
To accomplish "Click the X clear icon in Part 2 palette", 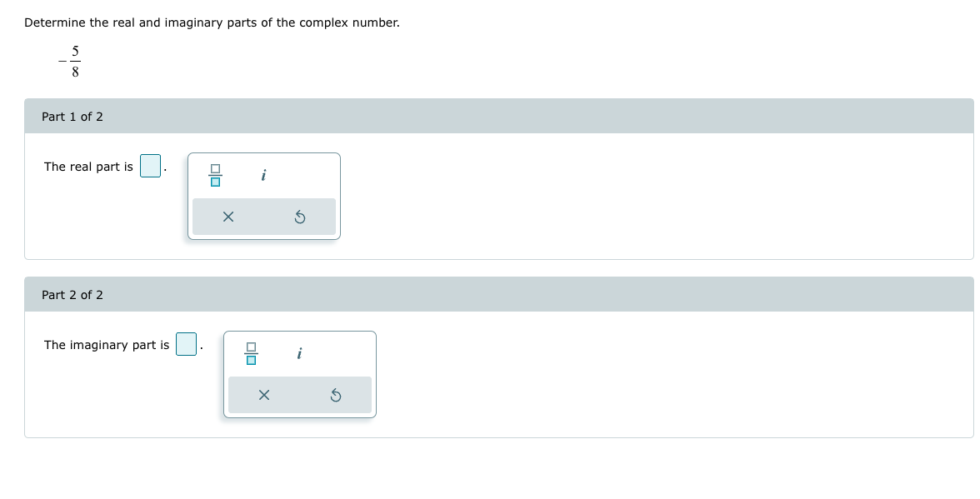I will click(263, 395).
